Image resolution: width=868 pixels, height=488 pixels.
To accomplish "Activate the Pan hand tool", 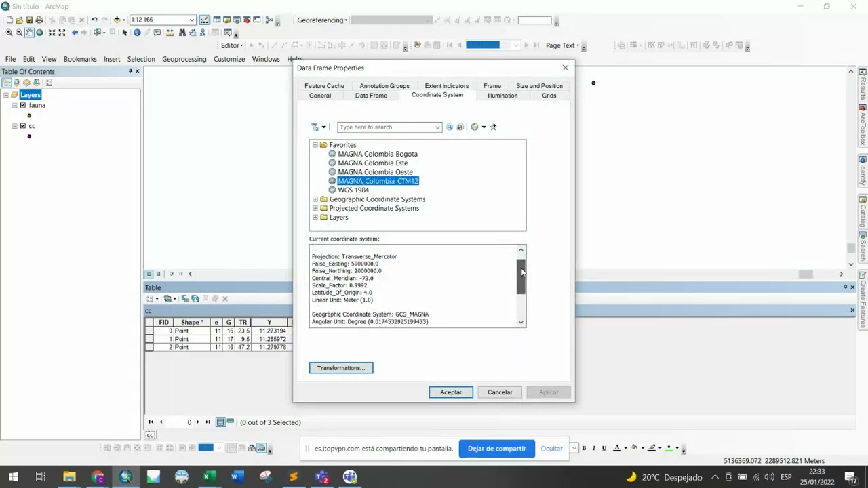I will (29, 33).
